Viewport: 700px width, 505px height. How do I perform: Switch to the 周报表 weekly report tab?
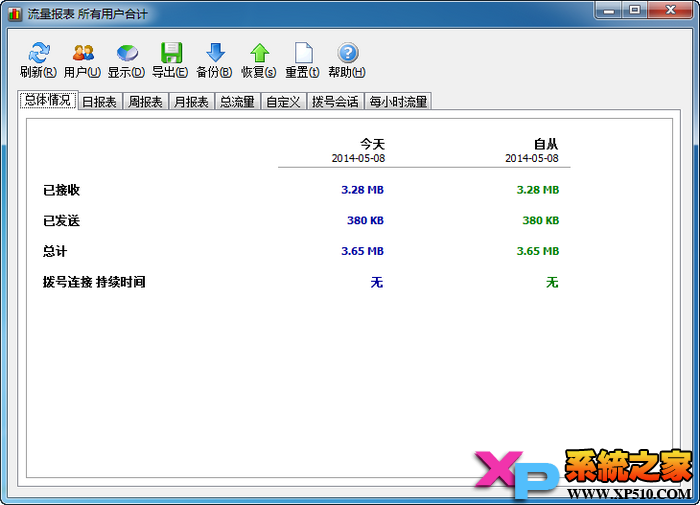[x=146, y=102]
